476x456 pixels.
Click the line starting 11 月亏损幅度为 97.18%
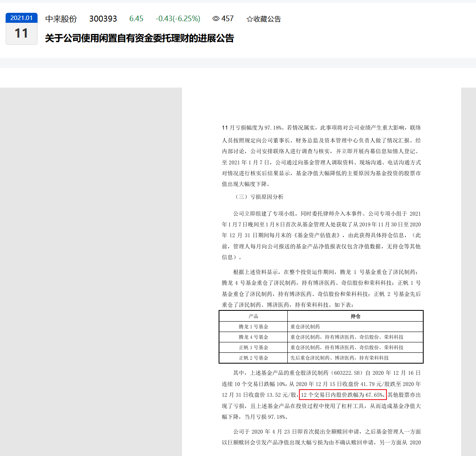(x=321, y=128)
